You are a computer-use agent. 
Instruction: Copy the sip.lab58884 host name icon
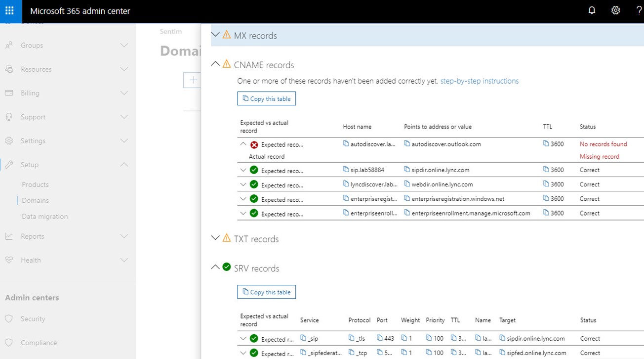[346, 170]
